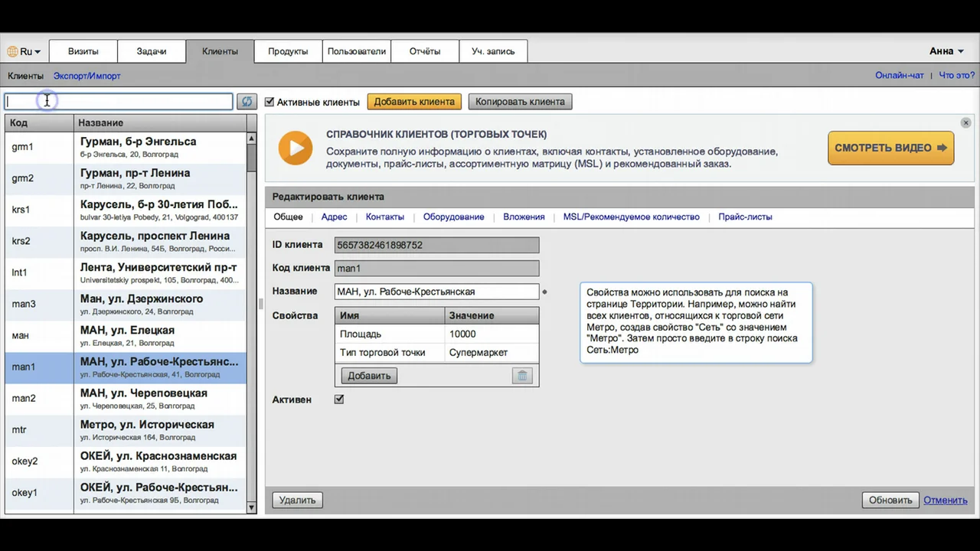
Task: Click the trash icon in properties table
Action: coord(522,376)
